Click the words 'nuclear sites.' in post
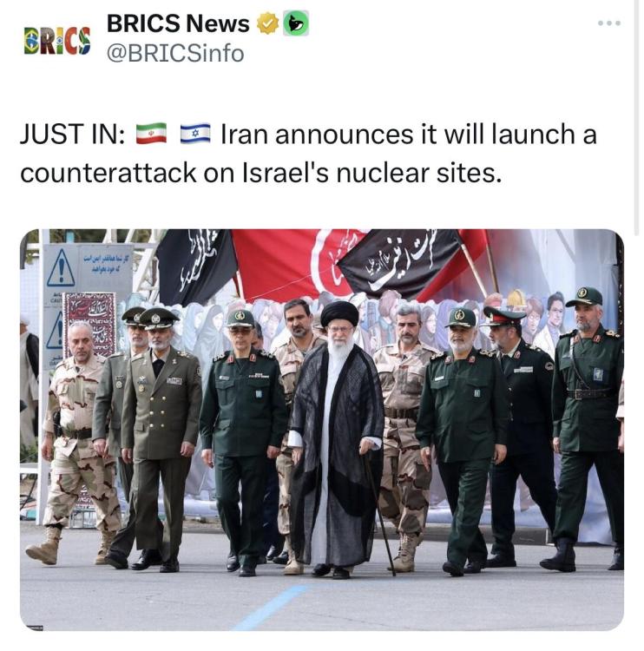Viewport: 644px width, 651px height. [x=419, y=173]
